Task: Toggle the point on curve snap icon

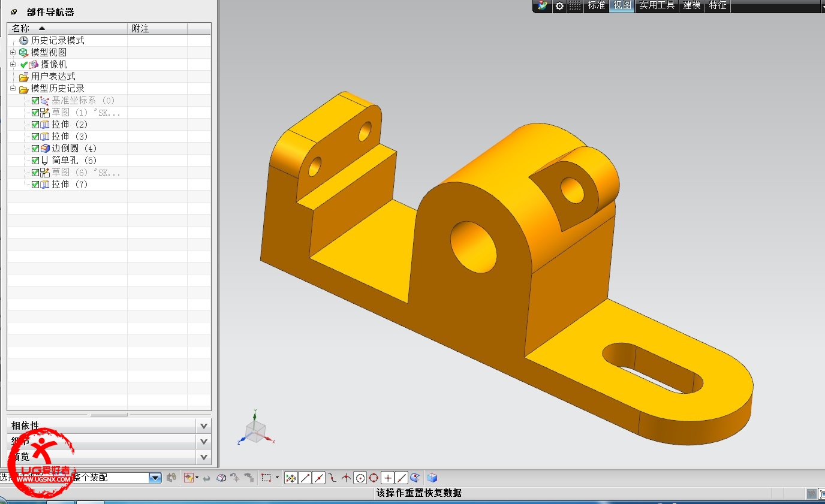Action: (x=402, y=478)
